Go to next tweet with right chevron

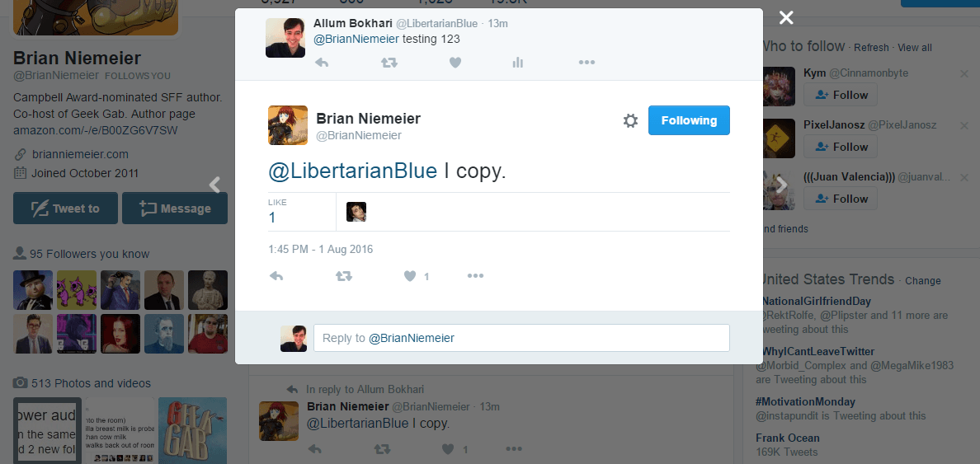tap(781, 185)
